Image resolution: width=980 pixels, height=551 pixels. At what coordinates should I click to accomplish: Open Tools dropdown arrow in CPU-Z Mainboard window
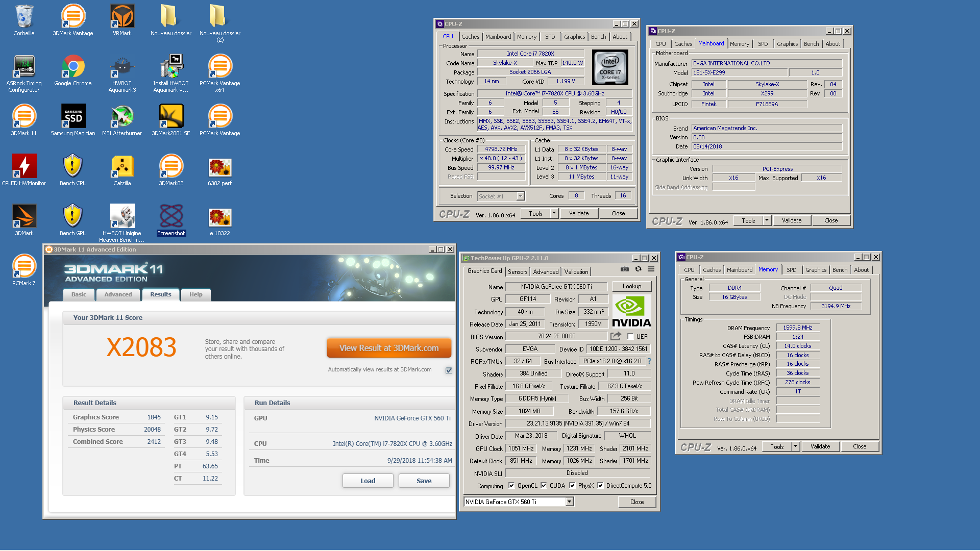pos(767,220)
